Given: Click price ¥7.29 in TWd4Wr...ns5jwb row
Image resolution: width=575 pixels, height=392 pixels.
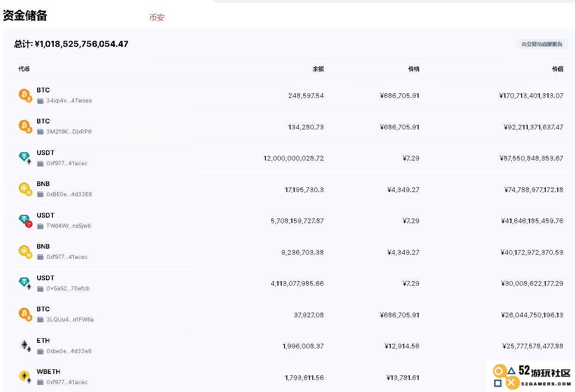Looking at the screenshot, I should (411, 221).
